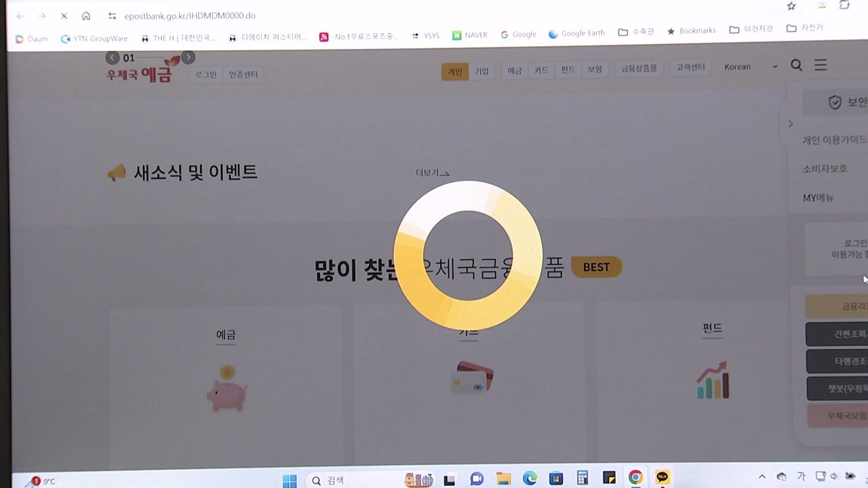Image resolution: width=868 pixels, height=488 pixels.
Task: Collapse the side panel arrow
Action: [x=790, y=124]
